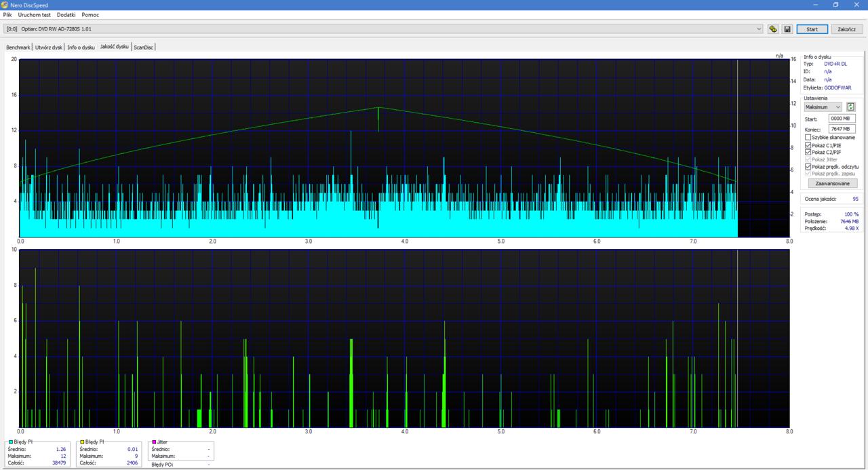Image resolution: width=868 pixels, height=470 pixels.
Task: Restore the window with the restore button
Action: (835, 5)
